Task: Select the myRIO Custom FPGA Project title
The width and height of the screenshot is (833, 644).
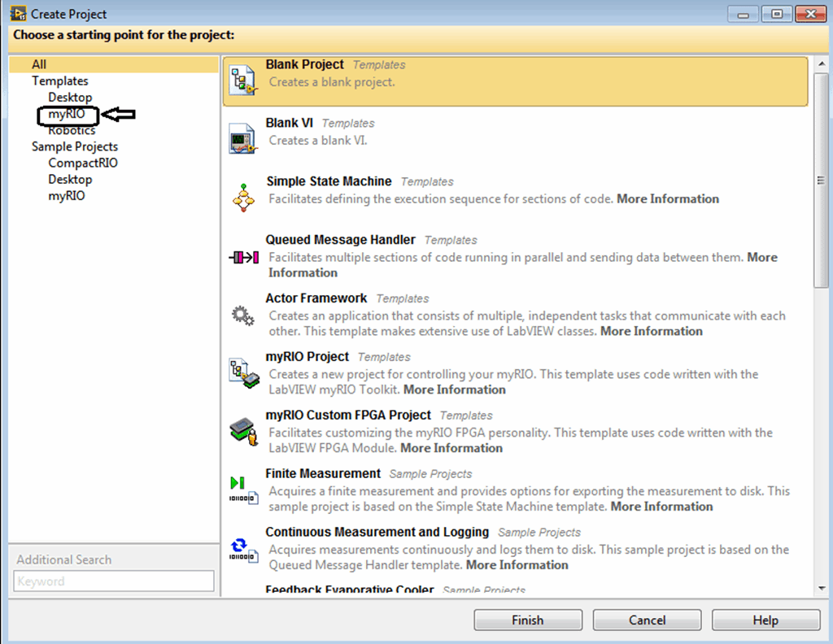Action: (348, 415)
